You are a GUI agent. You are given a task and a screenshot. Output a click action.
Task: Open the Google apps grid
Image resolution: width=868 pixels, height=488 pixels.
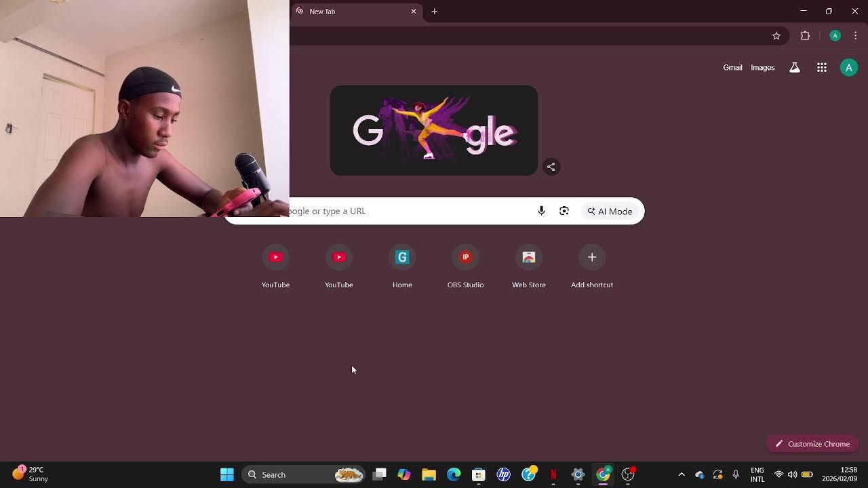822,68
